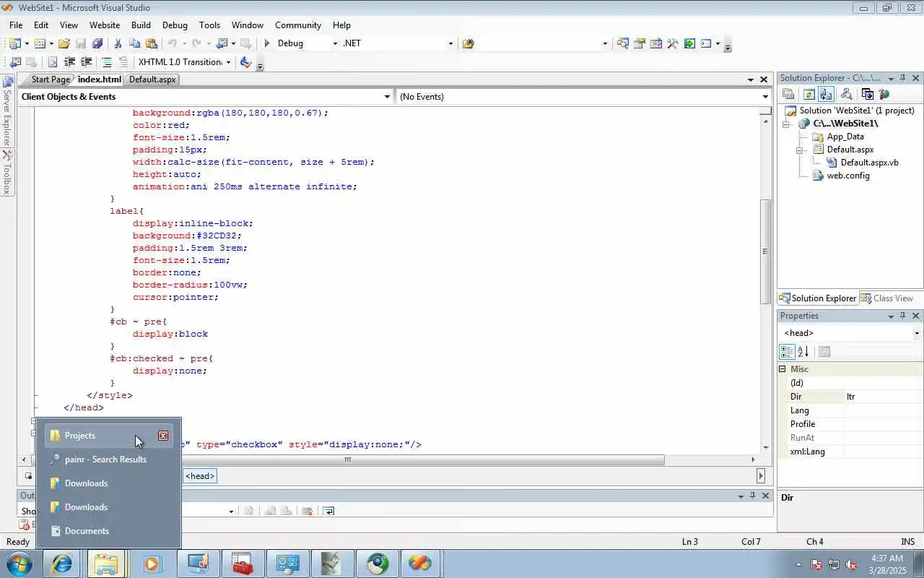The width and height of the screenshot is (924, 578).
Task: Select web.config in Solution Explorer
Action: tap(847, 176)
